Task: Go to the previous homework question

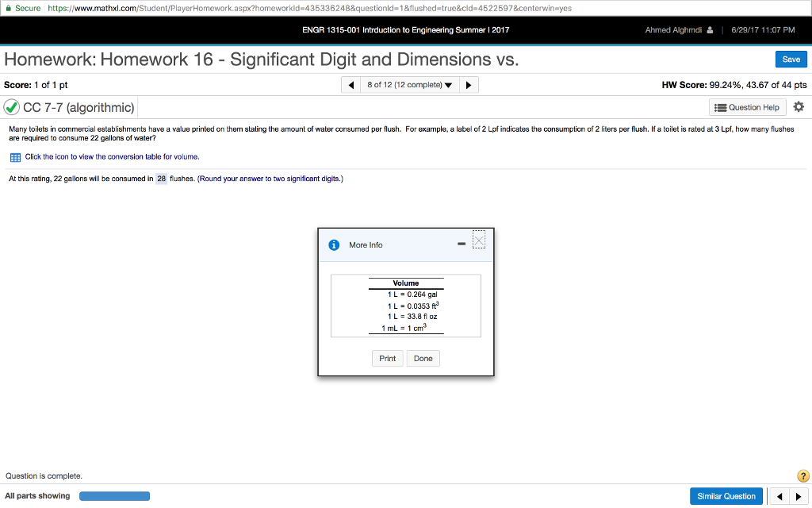Action: [350, 85]
